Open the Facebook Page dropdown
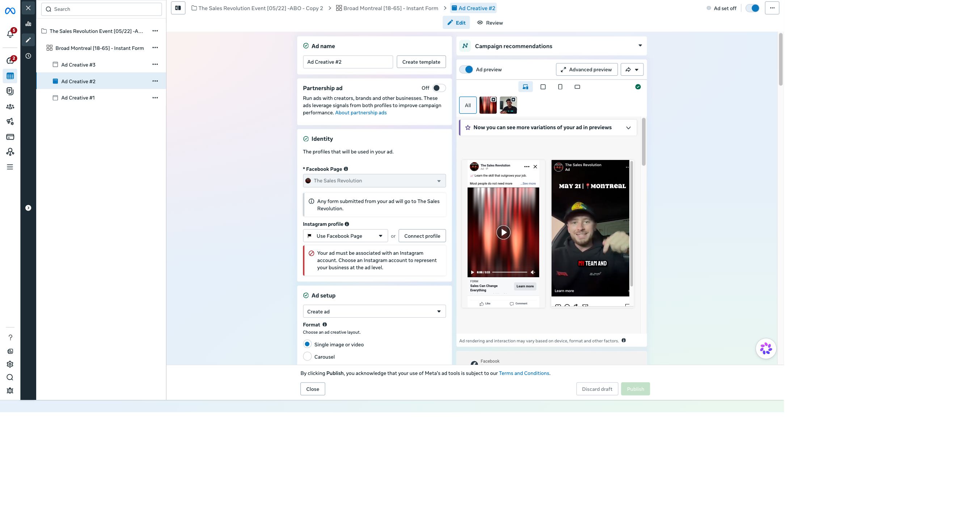This screenshot has width=980, height=515. click(x=374, y=181)
